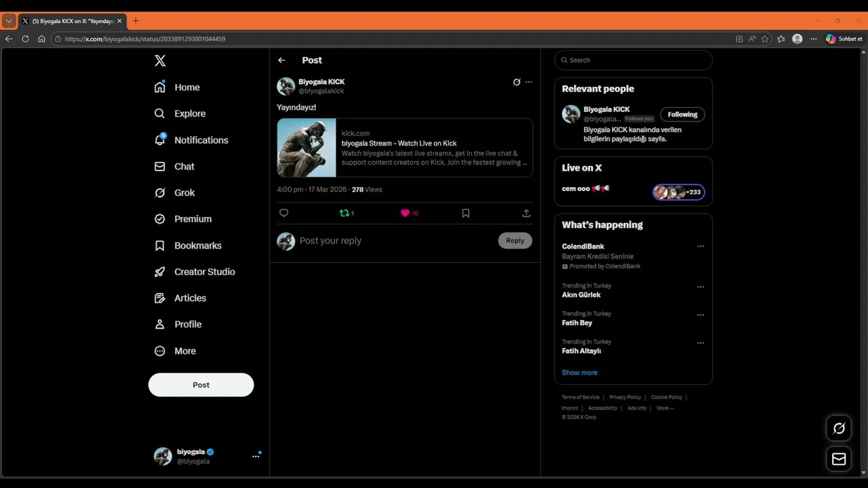Open Profile in the sidebar

[178, 325]
